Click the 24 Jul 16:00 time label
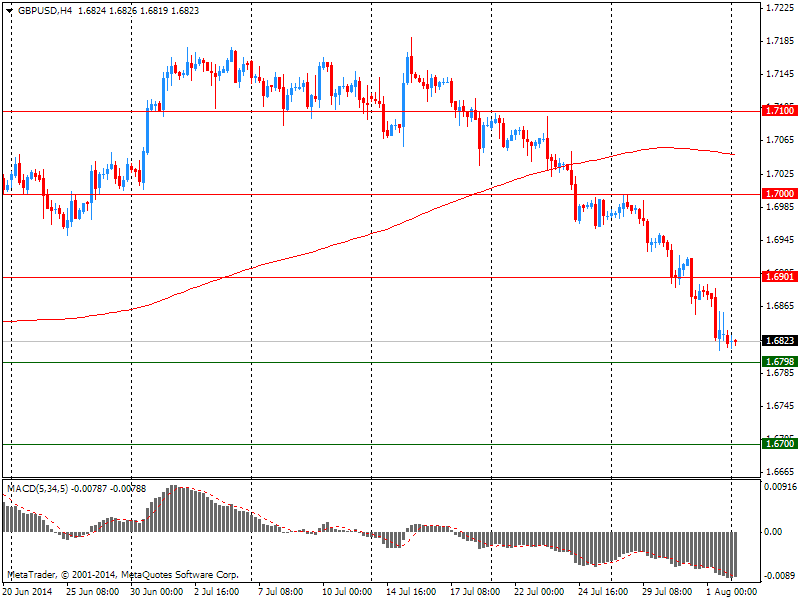800x600 pixels. (x=603, y=592)
